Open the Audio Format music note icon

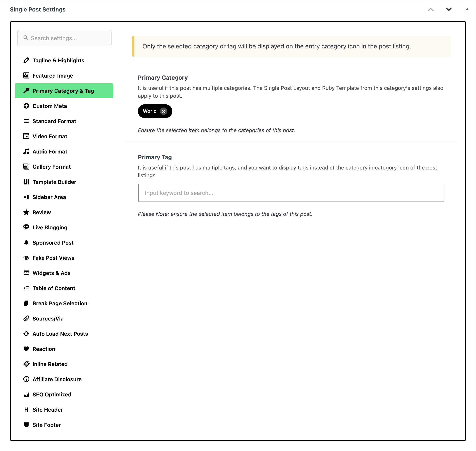26,151
